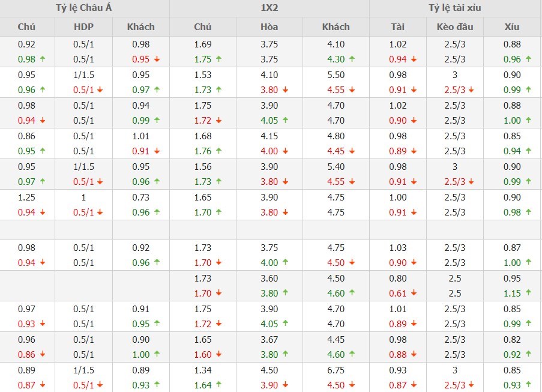
Task: Click the Kèo đầu column header
Action: pyautogui.click(x=455, y=26)
